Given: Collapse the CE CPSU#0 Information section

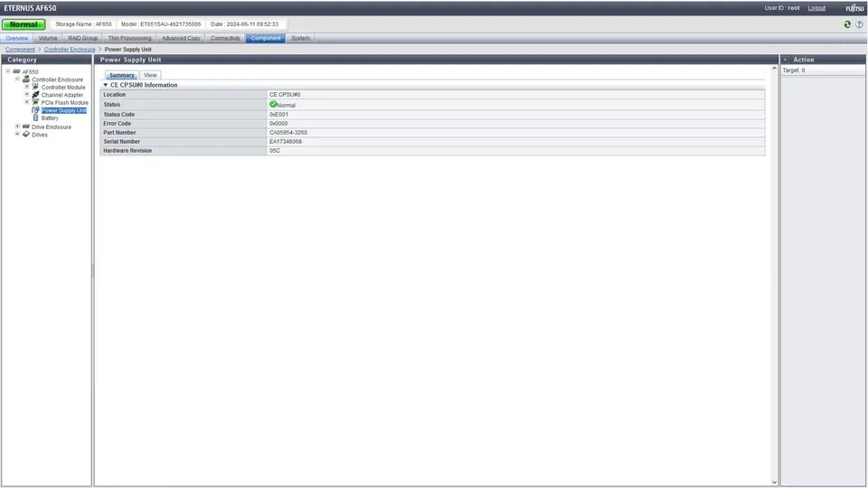Looking at the screenshot, I should tap(104, 85).
